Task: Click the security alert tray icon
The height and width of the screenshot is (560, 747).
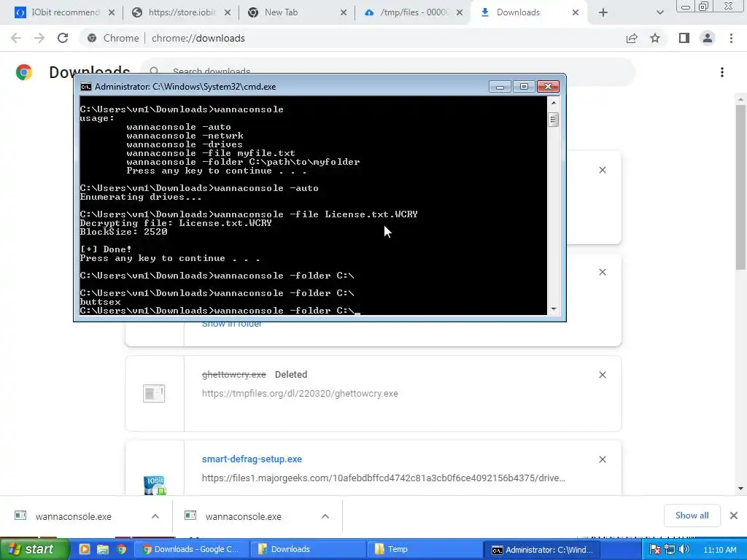Action: pyautogui.click(x=655, y=550)
